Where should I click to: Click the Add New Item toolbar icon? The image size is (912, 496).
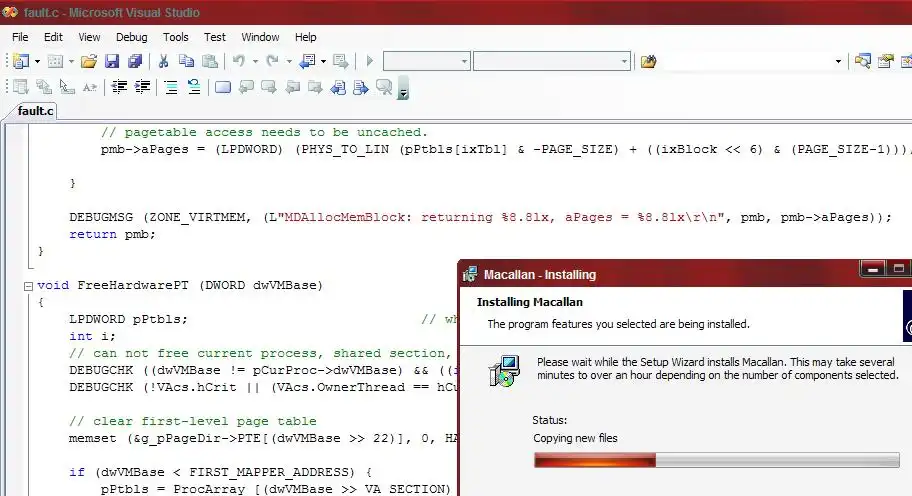(55, 61)
